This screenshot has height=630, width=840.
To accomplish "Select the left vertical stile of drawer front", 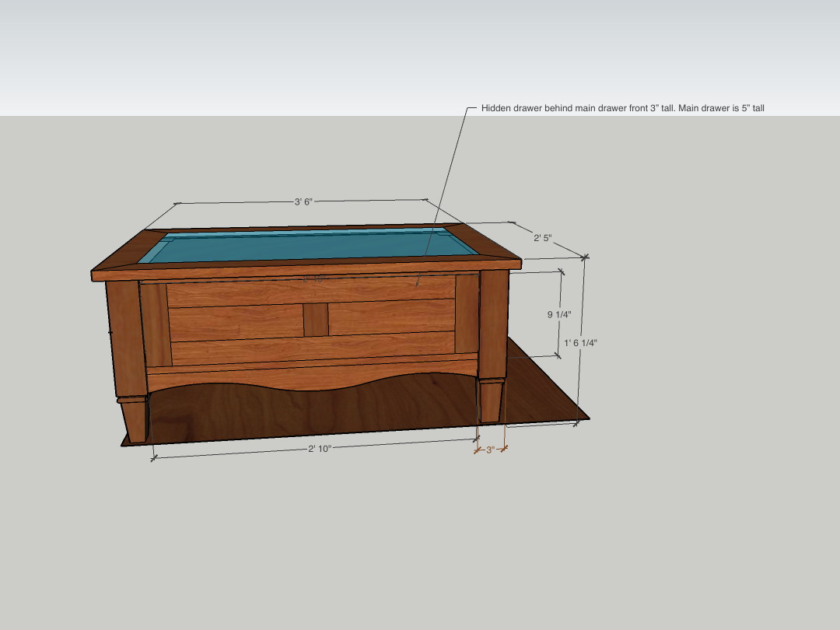I will (x=155, y=324).
